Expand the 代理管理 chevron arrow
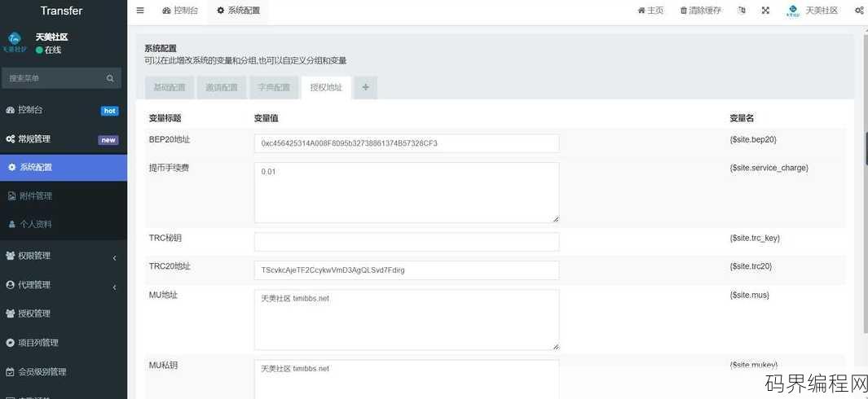The width and height of the screenshot is (868, 399). click(115, 287)
